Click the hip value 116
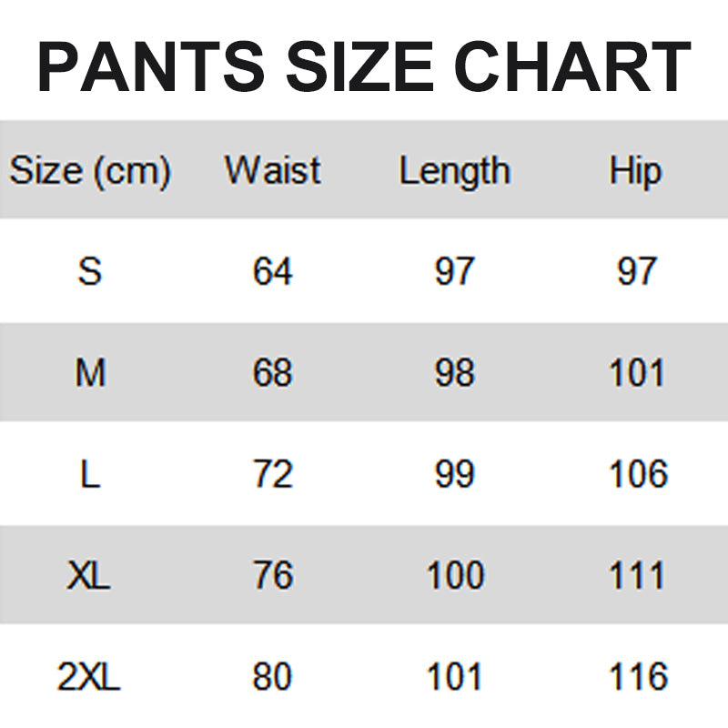The width and height of the screenshot is (728, 728). (x=636, y=677)
